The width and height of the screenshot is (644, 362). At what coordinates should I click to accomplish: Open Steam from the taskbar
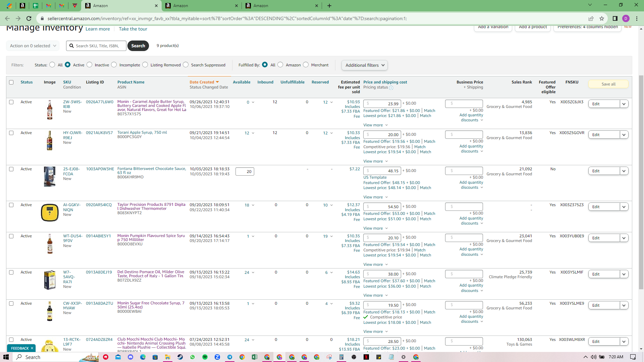pyautogui.click(x=180, y=357)
